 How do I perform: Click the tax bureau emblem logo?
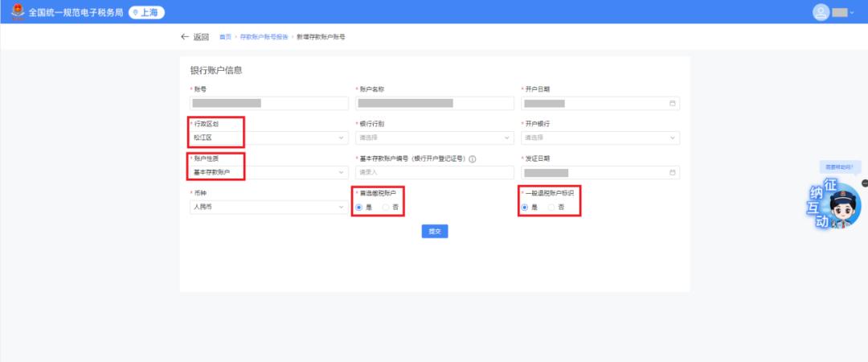click(x=17, y=12)
